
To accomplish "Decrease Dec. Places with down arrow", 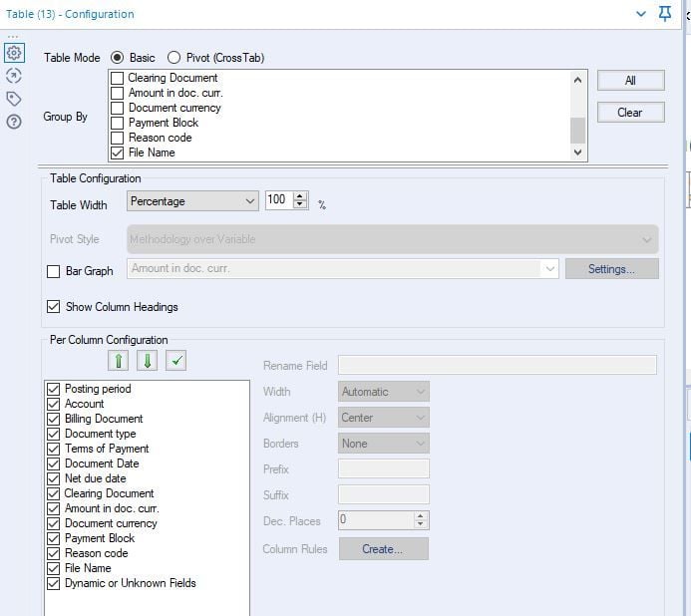I will pos(421,524).
